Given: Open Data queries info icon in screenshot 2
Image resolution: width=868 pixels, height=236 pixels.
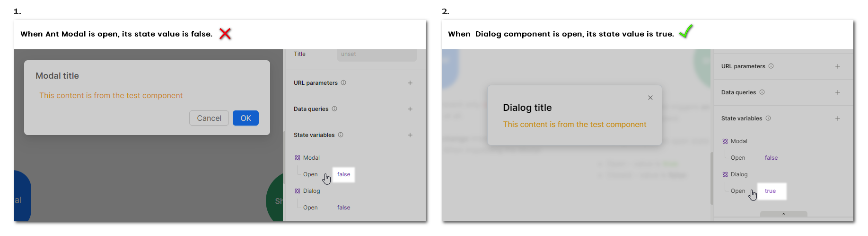Looking at the screenshot, I should click(762, 92).
